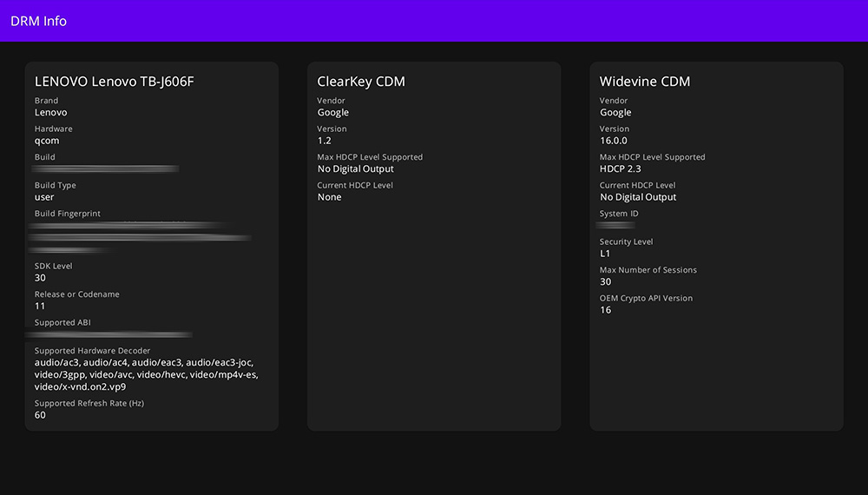Click the Build Type value user

pyautogui.click(x=44, y=197)
